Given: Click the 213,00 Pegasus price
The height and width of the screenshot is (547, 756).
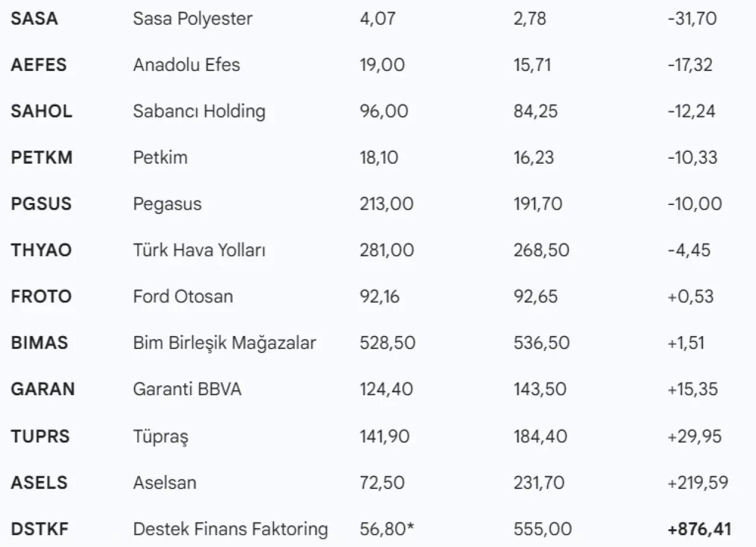Looking at the screenshot, I should pyautogui.click(x=386, y=204).
